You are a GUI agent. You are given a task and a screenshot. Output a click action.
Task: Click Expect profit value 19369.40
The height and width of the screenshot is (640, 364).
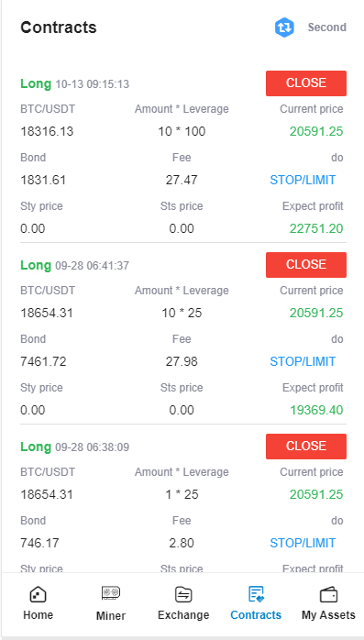pyautogui.click(x=316, y=410)
